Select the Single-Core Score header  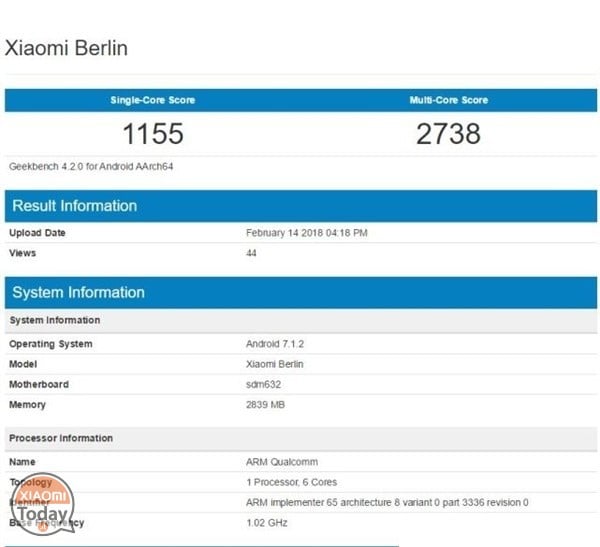[x=153, y=100]
